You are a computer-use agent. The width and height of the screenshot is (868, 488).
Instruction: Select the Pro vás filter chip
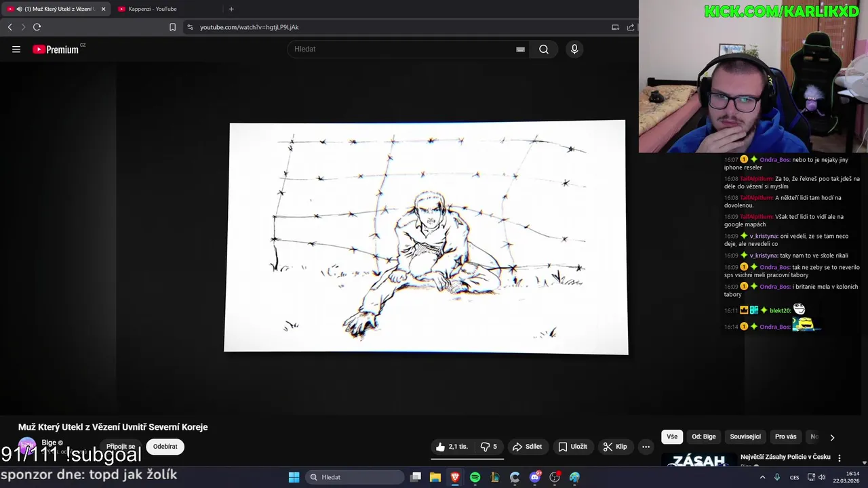click(x=785, y=437)
